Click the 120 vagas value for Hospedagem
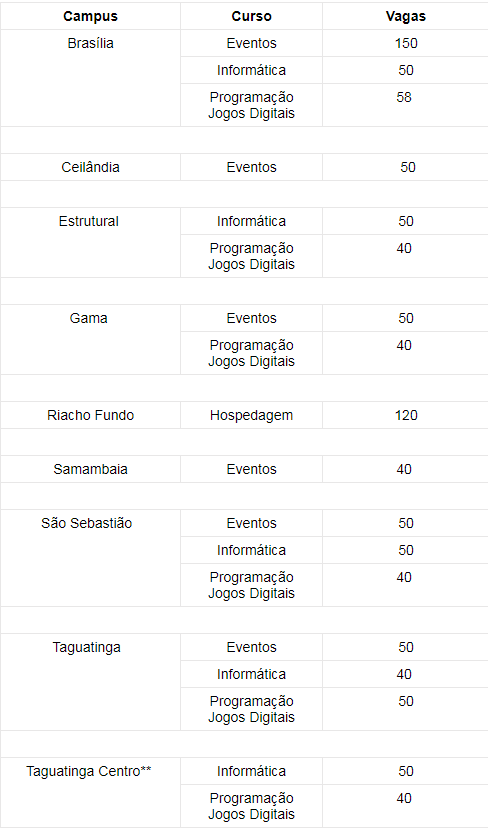This screenshot has height=828, width=488. tap(406, 416)
